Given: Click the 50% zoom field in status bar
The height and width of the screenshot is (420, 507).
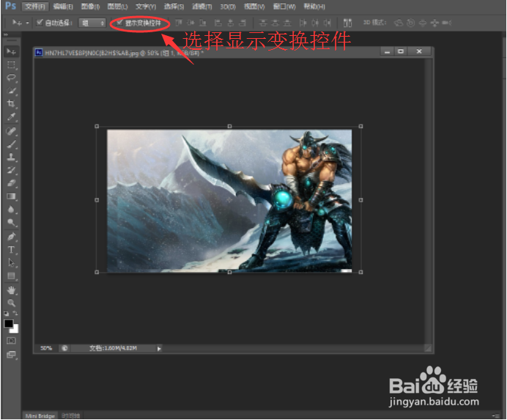Looking at the screenshot, I should 46,348.
